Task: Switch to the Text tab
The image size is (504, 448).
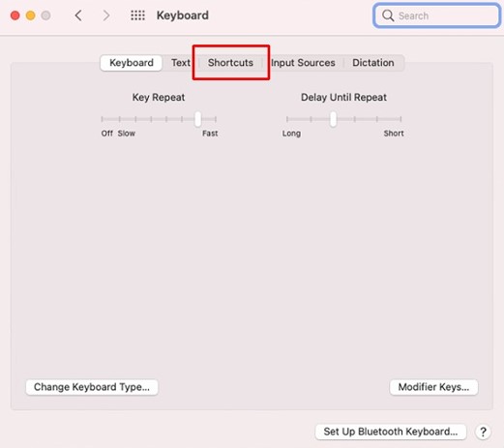Action: pos(181,63)
